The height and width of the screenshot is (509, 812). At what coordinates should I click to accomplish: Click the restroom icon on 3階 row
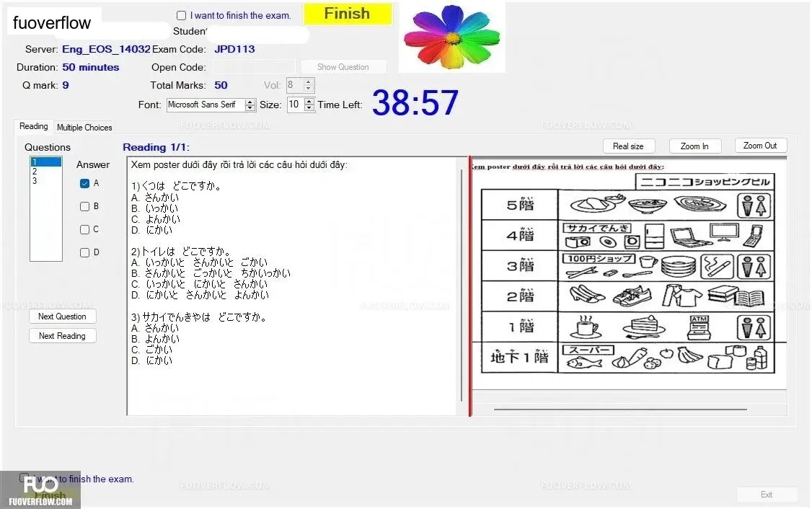pos(754,267)
